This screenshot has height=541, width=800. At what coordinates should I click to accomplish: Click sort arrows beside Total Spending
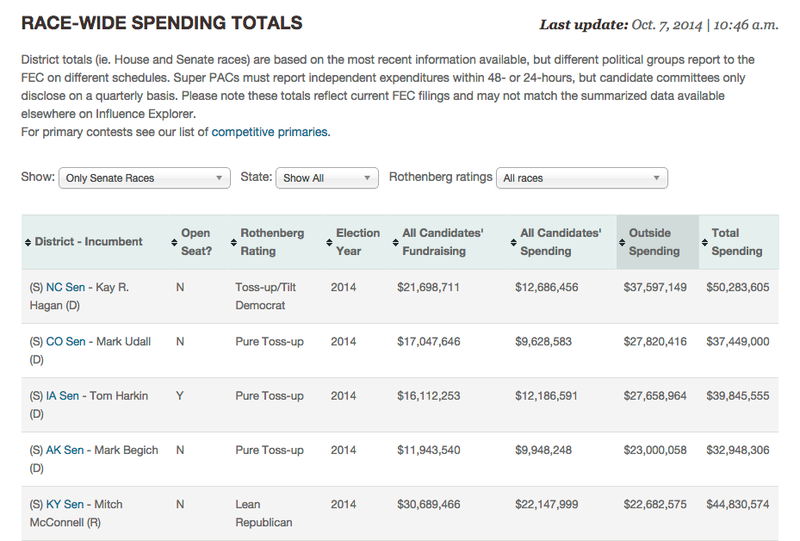[704, 242]
